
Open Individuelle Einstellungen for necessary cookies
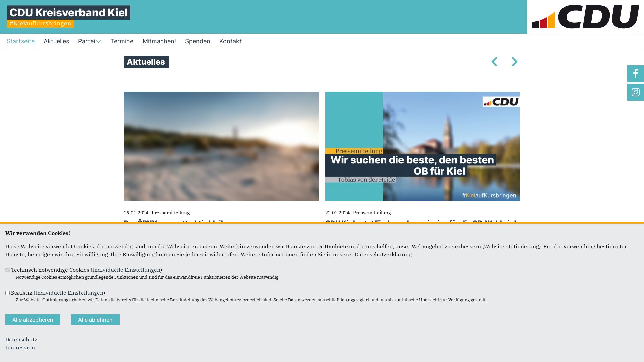click(x=126, y=270)
